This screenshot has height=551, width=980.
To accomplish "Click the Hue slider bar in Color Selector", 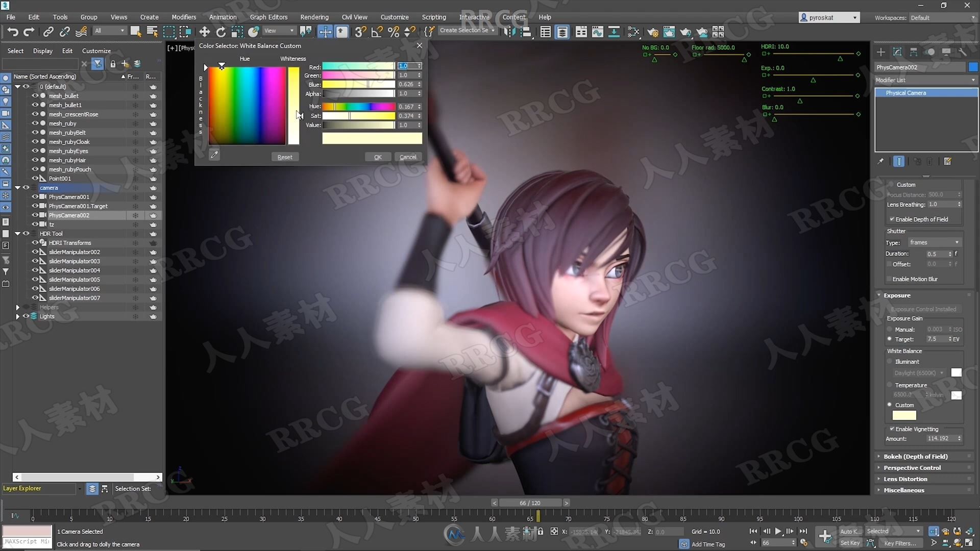I will click(x=358, y=107).
